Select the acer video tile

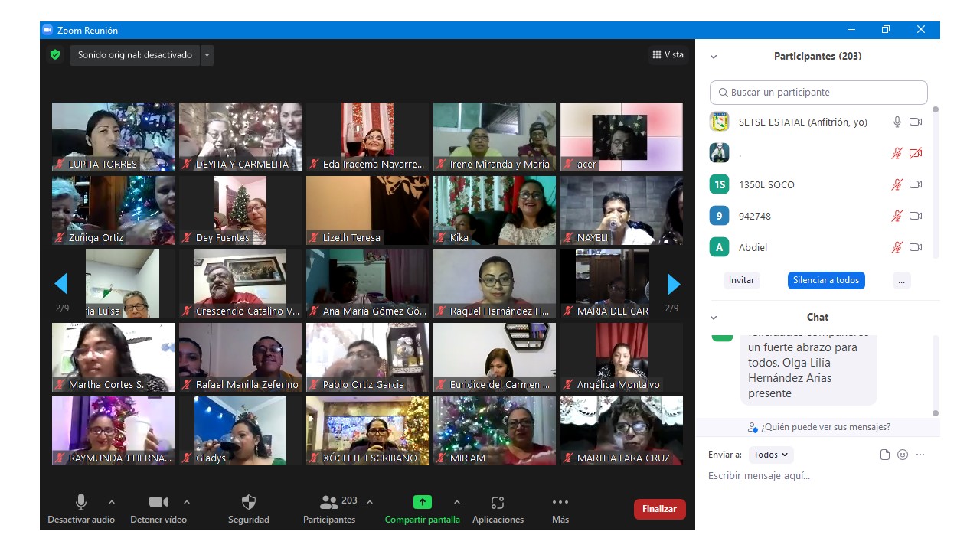pos(622,137)
